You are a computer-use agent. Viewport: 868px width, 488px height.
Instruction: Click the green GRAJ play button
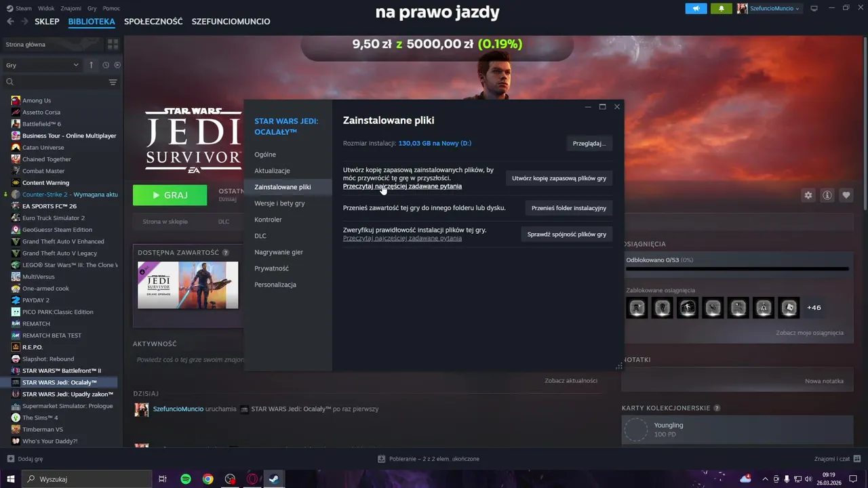(x=170, y=195)
